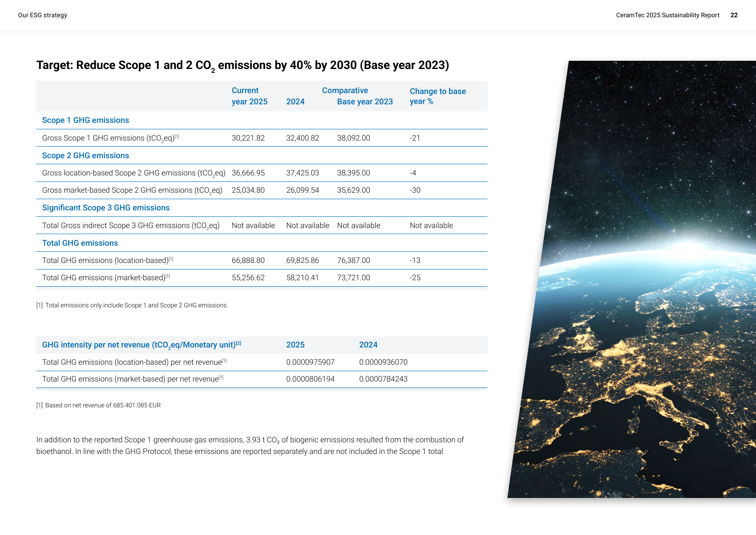Click 'Total GHG emissions (market-based) per net revenue' label

133,379
